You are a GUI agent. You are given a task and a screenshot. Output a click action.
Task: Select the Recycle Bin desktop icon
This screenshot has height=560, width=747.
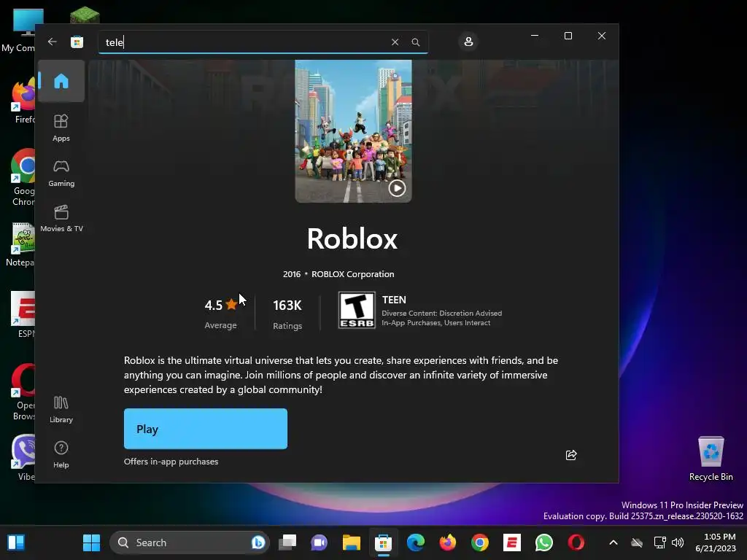(711, 459)
